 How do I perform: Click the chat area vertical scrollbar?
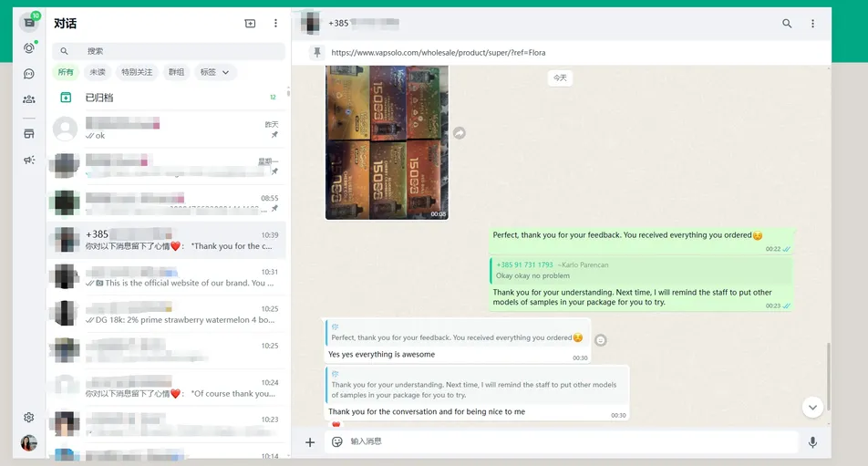tap(829, 377)
